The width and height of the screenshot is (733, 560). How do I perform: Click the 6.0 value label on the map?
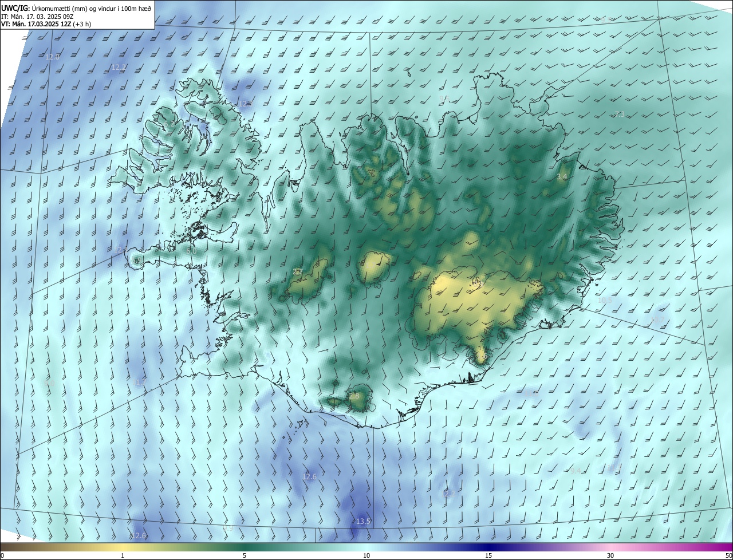(x=192, y=251)
